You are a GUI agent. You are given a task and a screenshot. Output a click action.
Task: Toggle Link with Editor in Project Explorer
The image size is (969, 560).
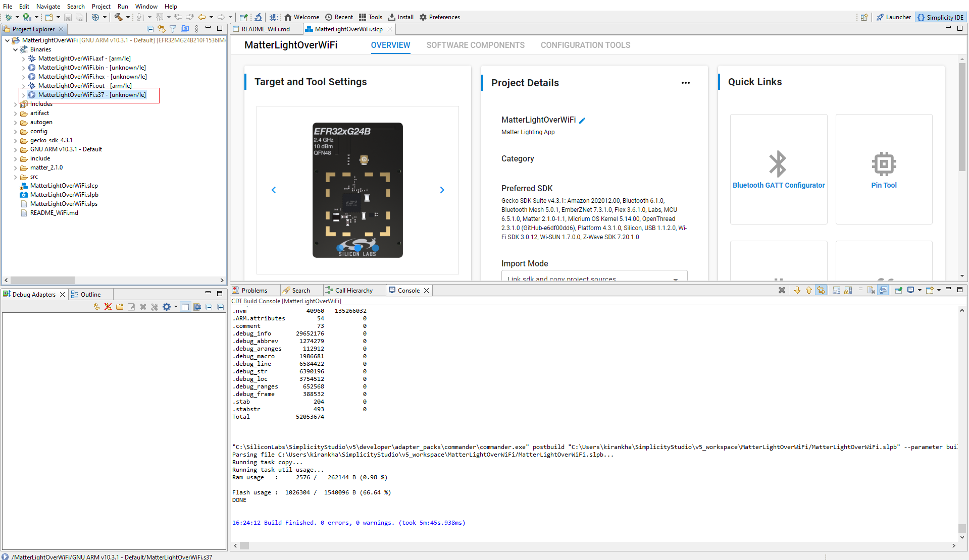[x=162, y=29]
